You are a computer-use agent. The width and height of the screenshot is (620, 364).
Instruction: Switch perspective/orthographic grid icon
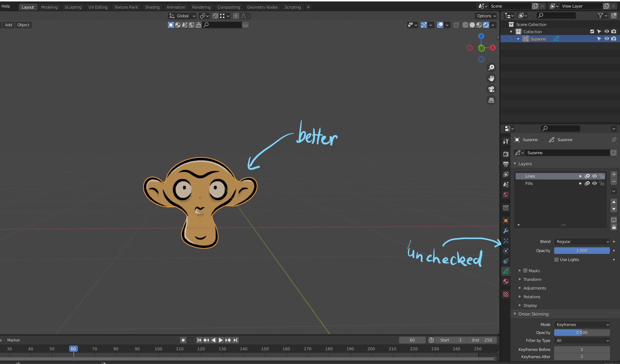[x=491, y=100]
